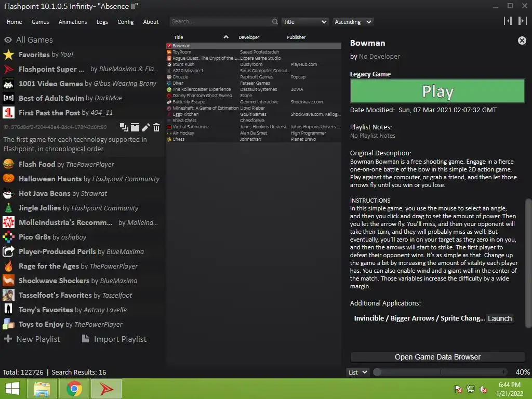Open Flashpoint from the taskbar

point(107,389)
